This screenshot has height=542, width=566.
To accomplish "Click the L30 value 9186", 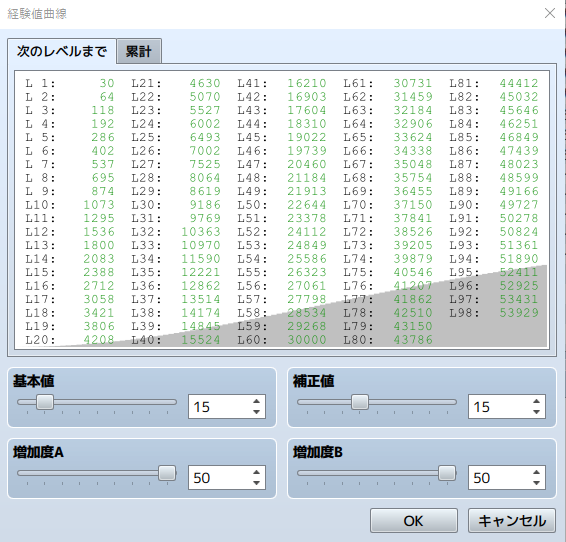I will [205, 205].
